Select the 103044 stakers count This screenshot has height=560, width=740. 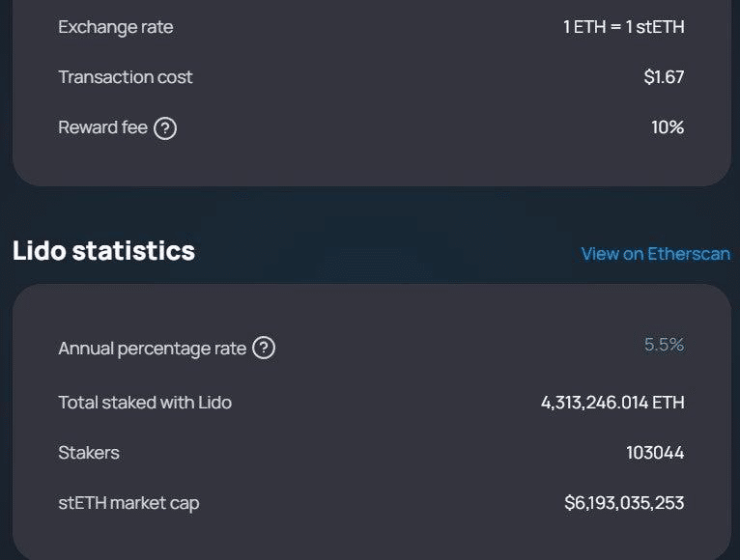click(x=655, y=453)
